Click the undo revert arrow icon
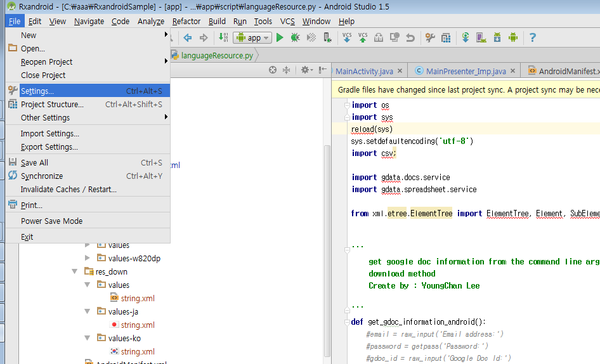600x364 pixels. (410, 38)
